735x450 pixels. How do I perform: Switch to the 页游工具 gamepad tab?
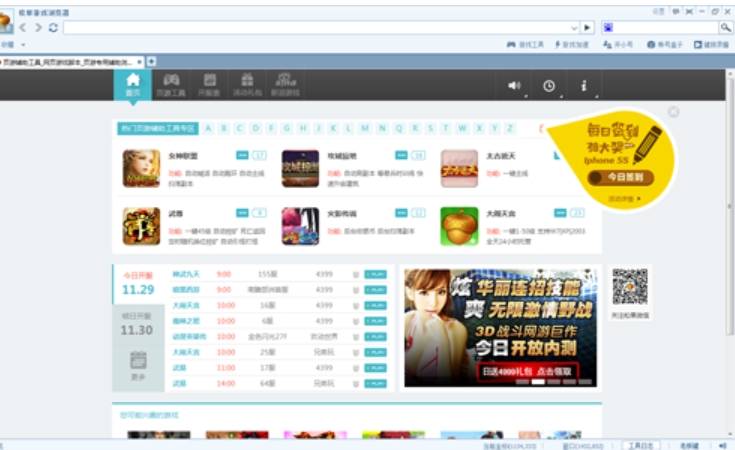[x=171, y=85]
